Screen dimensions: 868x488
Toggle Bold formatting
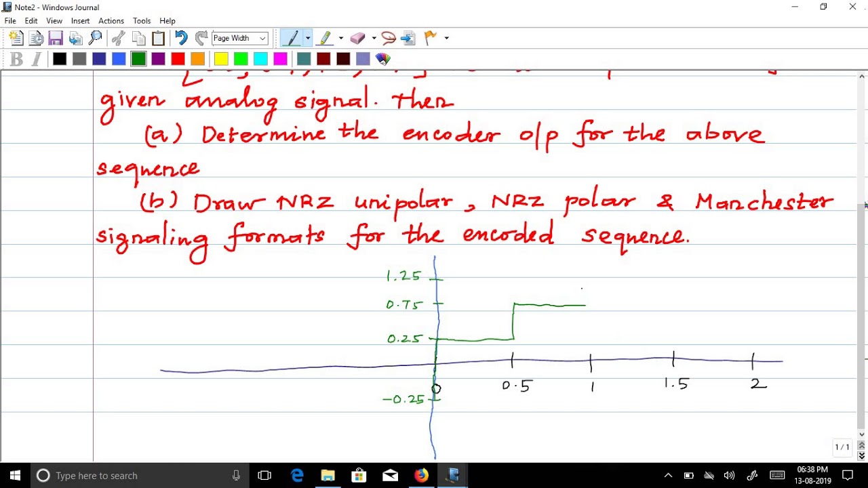[x=16, y=59]
